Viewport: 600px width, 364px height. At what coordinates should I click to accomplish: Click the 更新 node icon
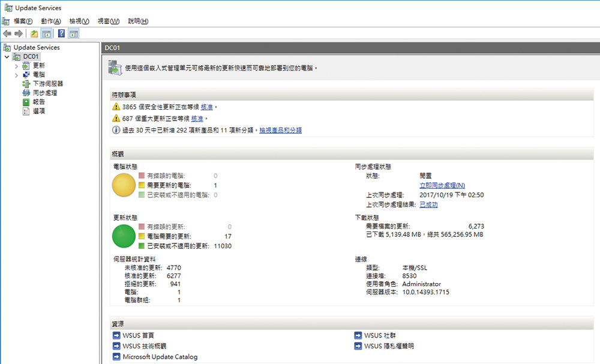(x=26, y=66)
